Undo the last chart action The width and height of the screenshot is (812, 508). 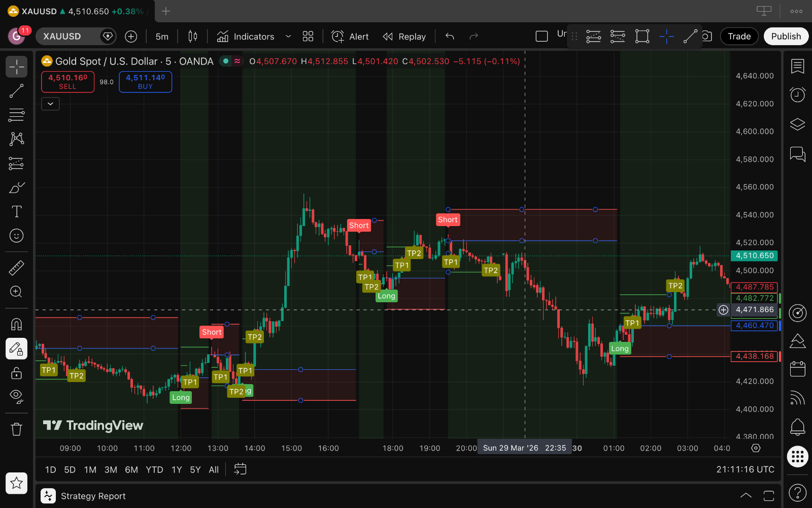450,37
